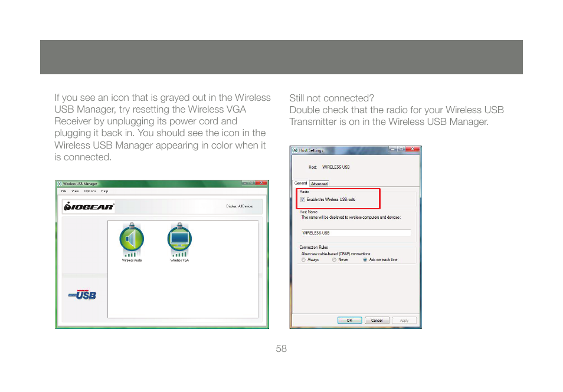This screenshot has width=563, height=392.
Task: Minimize the Wireless USB Manager window
Action: (245, 183)
